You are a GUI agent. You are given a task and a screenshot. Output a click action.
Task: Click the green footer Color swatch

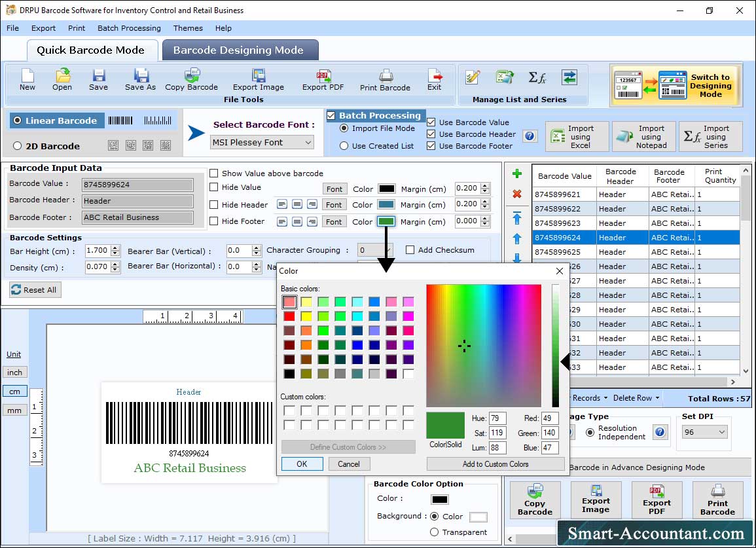click(386, 221)
